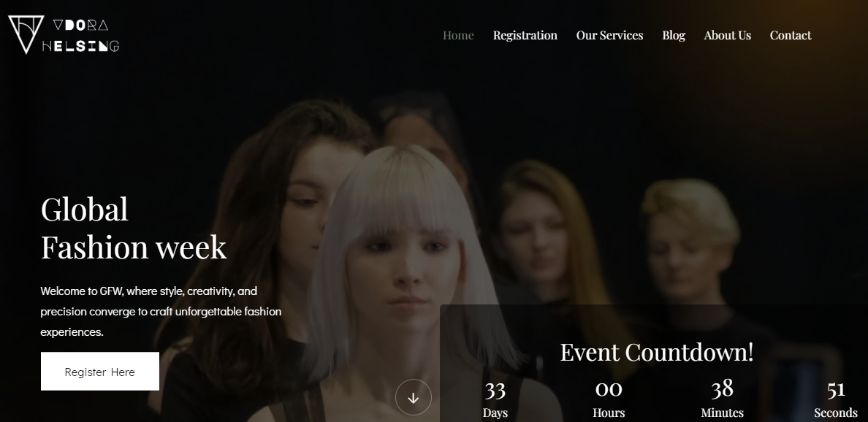The width and height of the screenshot is (868, 422).
Task: Open the Registration page from navigation
Action: 525,35
